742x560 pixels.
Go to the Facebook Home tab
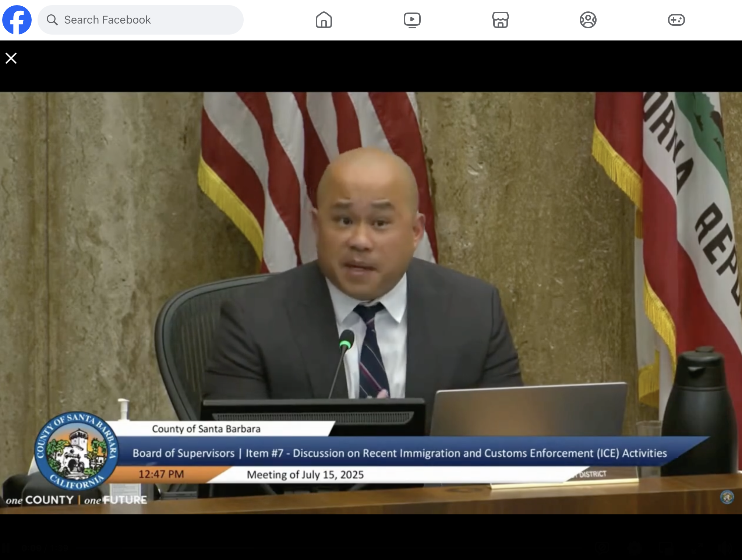(x=324, y=20)
